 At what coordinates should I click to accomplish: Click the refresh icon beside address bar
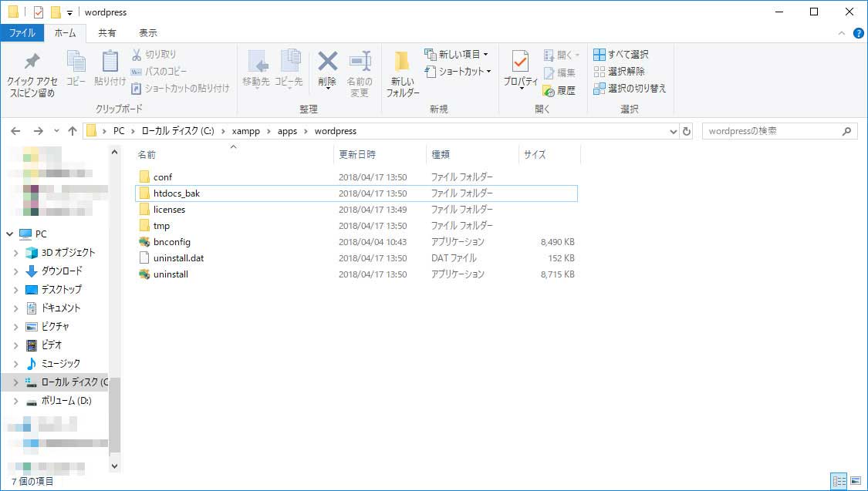click(687, 131)
